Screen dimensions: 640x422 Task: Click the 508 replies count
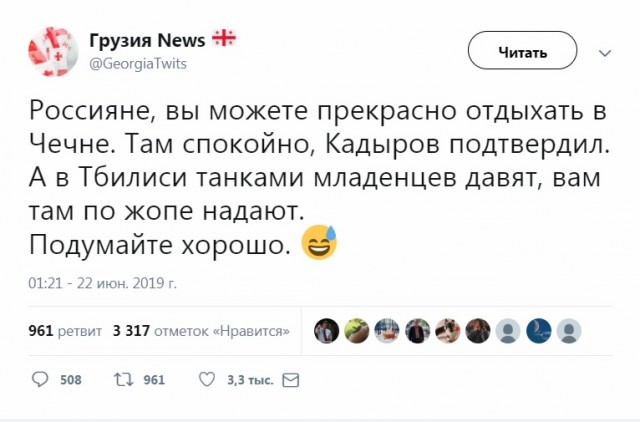[x=71, y=380]
